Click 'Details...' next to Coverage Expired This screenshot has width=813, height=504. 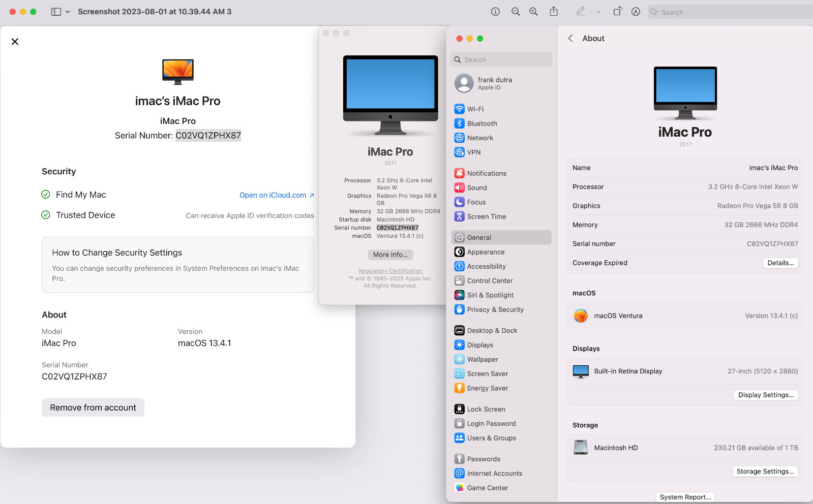pos(780,263)
